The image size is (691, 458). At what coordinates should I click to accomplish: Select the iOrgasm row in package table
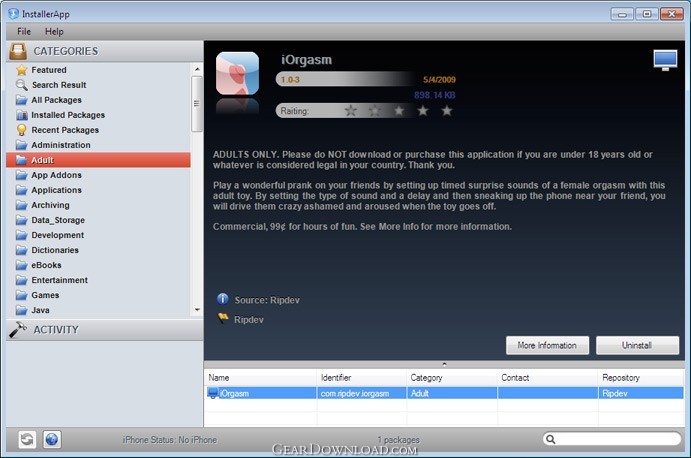[x=444, y=393]
